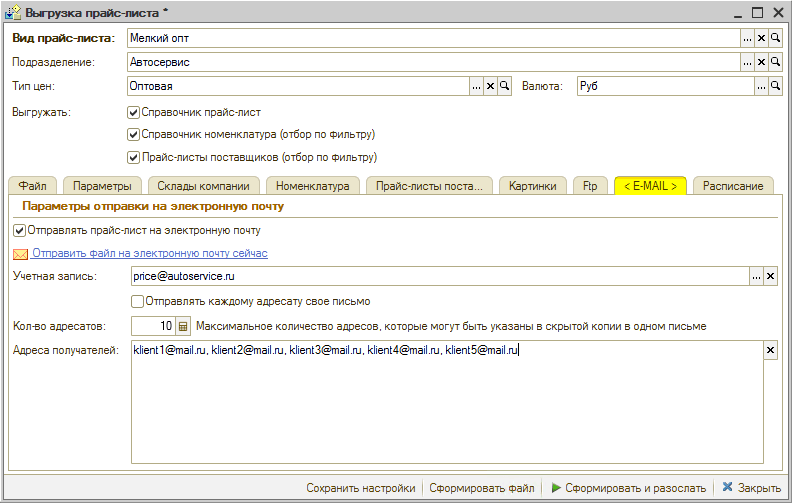Viewport: 792px width, 503px height.
Task: Open the Тип цен selection ellipsis
Action: point(477,86)
